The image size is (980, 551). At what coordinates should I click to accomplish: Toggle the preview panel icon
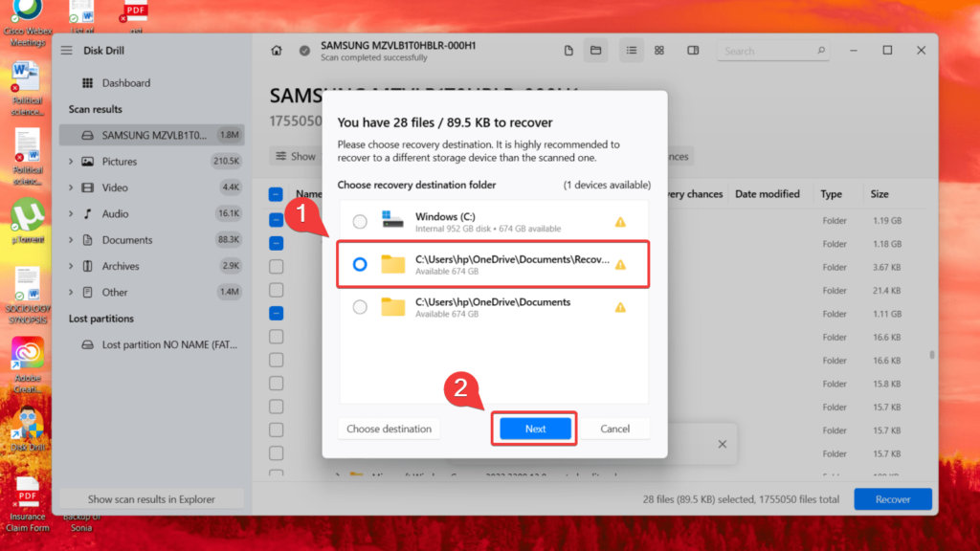(693, 51)
